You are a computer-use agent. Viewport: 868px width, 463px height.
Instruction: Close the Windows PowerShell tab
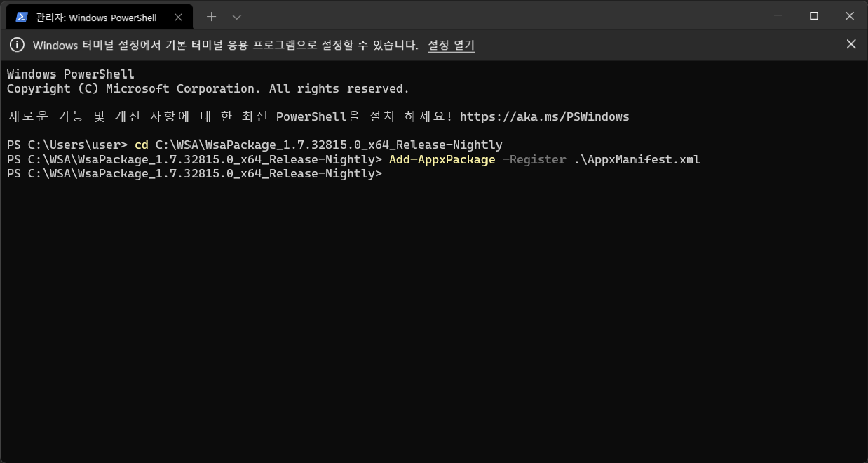tap(178, 17)
